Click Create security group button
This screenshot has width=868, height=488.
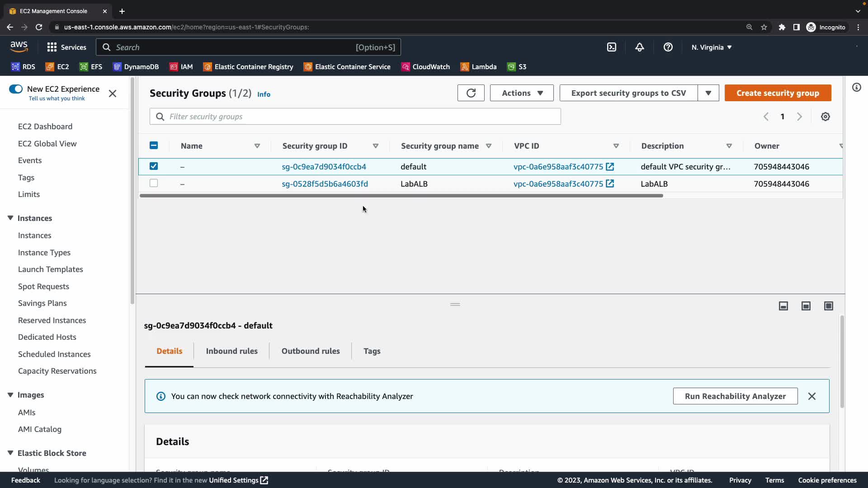[777, 93]
